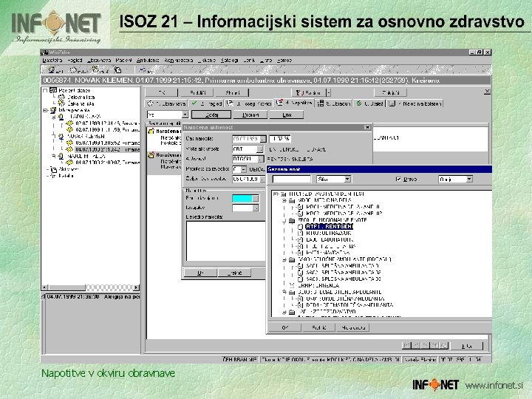Click the second Naročena aktivnost list item icon

[151, 155]
